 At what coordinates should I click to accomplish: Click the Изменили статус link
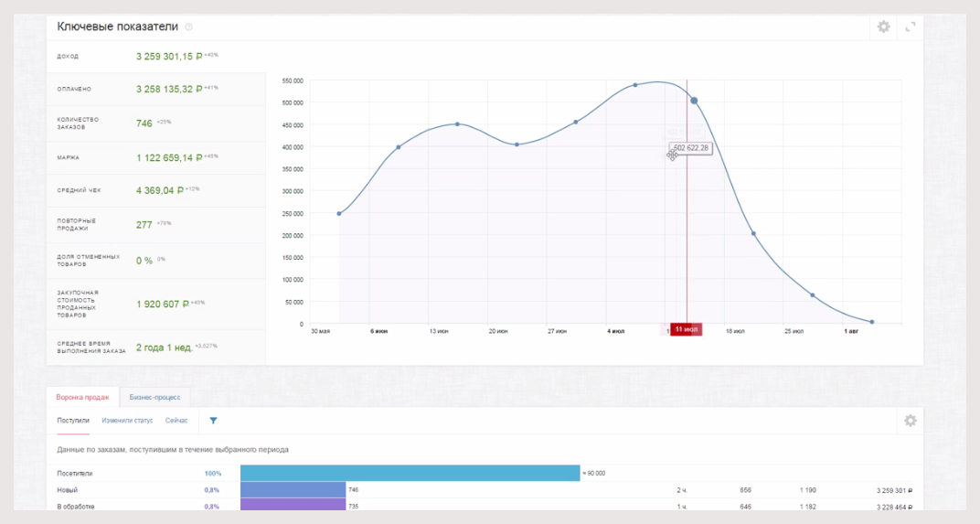127,421
